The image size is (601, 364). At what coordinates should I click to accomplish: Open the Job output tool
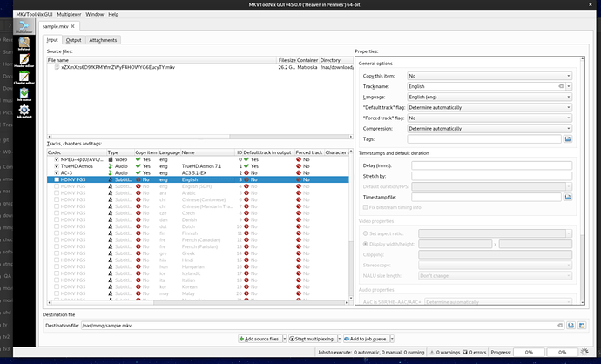pos(24,111)
